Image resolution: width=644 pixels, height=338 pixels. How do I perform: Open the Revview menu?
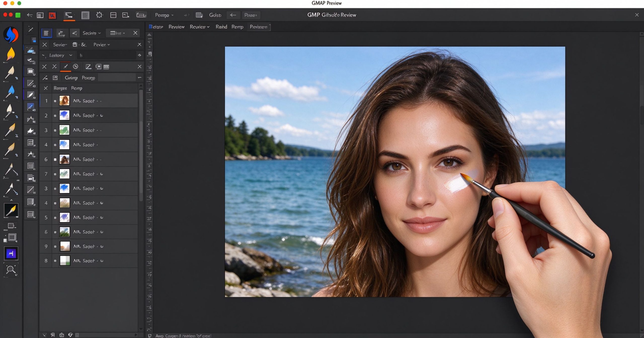coord(176,27)
